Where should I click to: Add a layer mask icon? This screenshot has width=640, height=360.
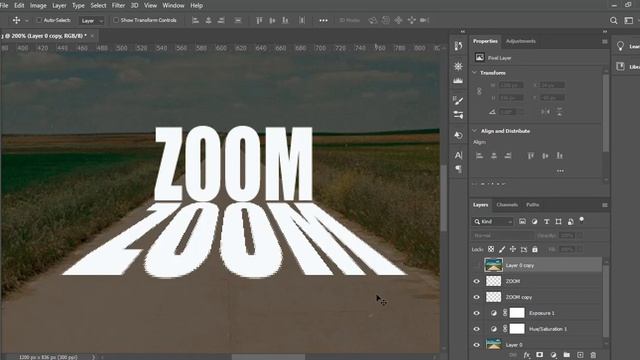(x=540, y=355)
